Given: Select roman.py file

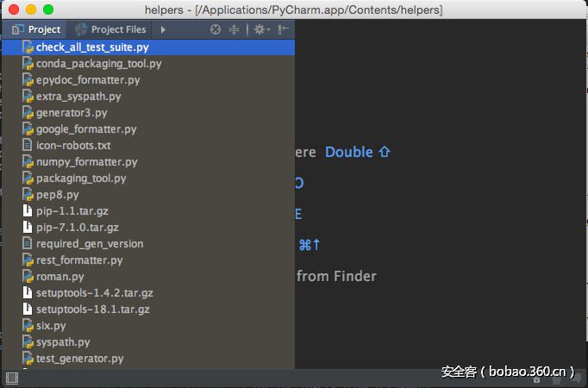Looking at the screenshot, I should pos(148,277).
